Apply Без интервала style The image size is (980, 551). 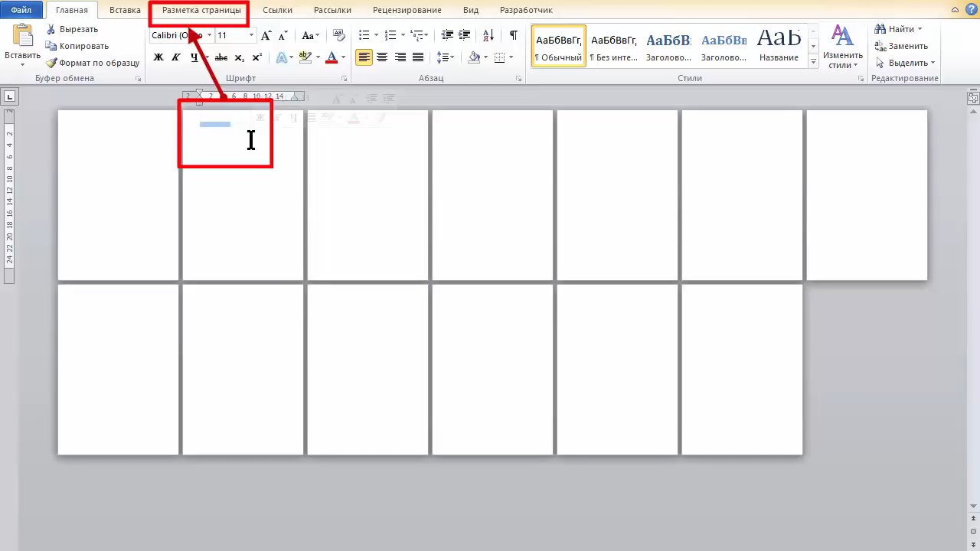pos(614,46)
